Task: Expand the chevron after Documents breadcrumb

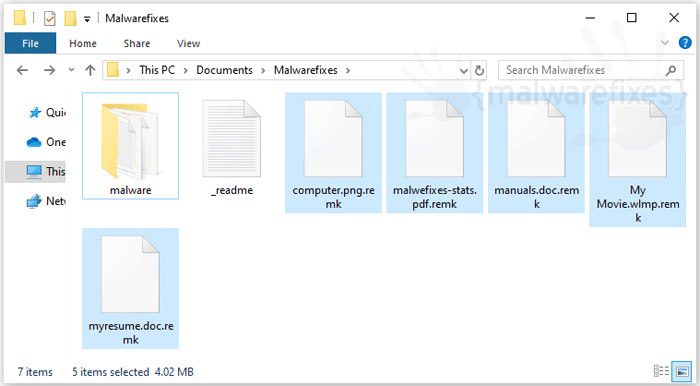Action: pyautogui.click(x=263, y=71)
